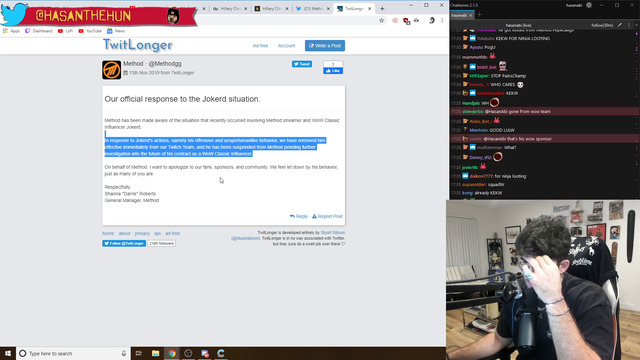Image resolution: width=640 pixels, height=360 pixels.
Task: Click username Danny_dh2 in chat
Action: point(480,158)
